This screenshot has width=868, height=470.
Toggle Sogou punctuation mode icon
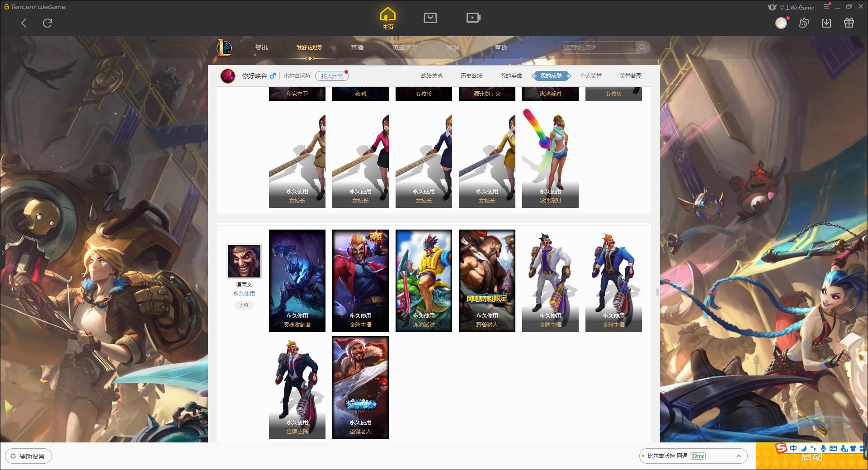click(813, 448)
